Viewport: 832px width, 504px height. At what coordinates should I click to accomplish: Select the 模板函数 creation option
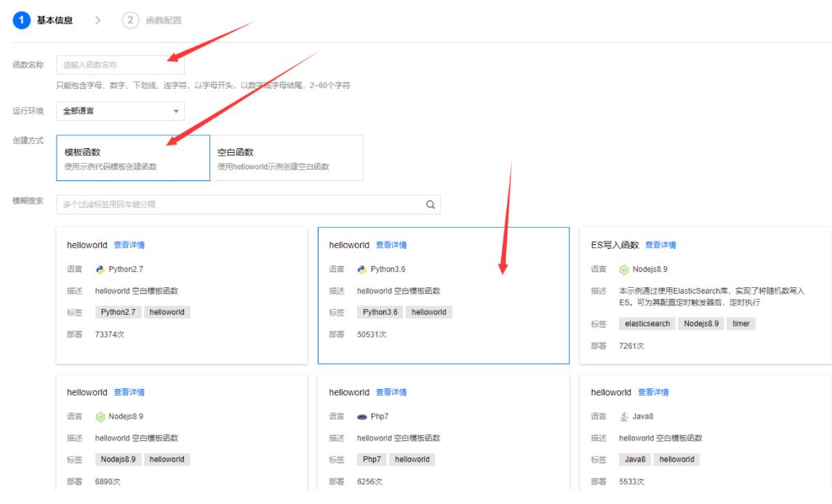coord(132,157)
